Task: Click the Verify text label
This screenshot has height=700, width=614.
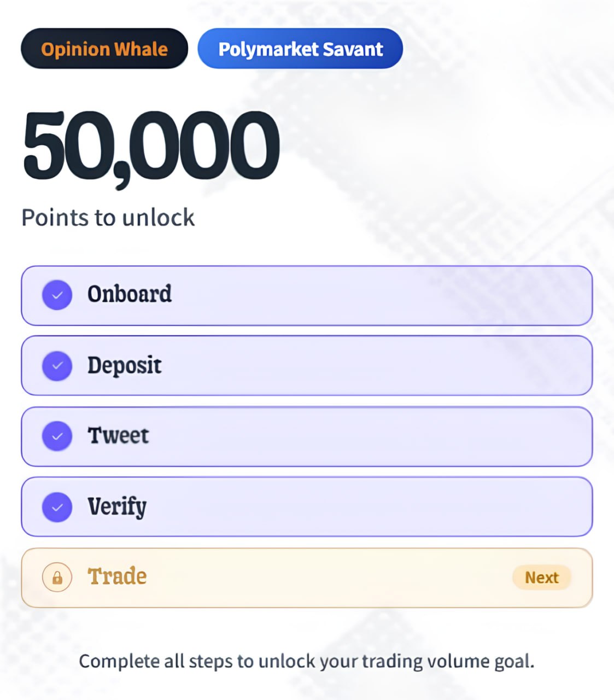Action: 117,507
